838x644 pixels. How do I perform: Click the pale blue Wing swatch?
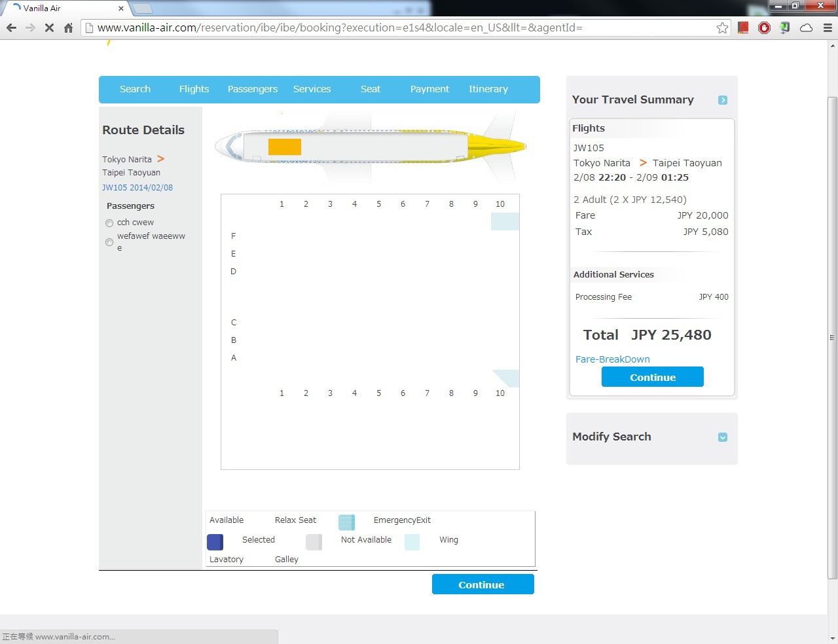click(x=412, y=542)
